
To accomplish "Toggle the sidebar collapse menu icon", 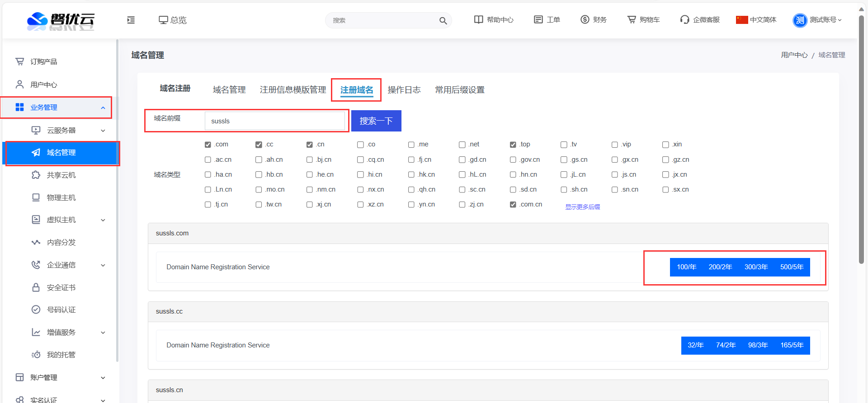I will point(131,20).
